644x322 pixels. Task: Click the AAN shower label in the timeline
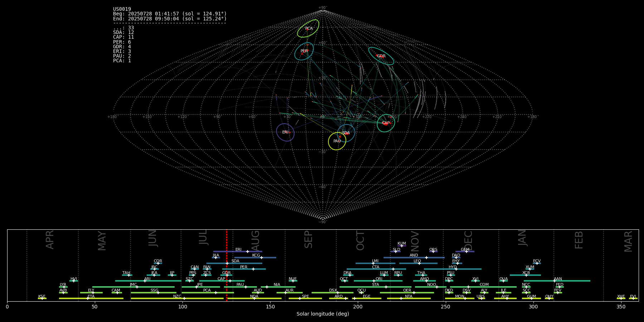[558, 279]
